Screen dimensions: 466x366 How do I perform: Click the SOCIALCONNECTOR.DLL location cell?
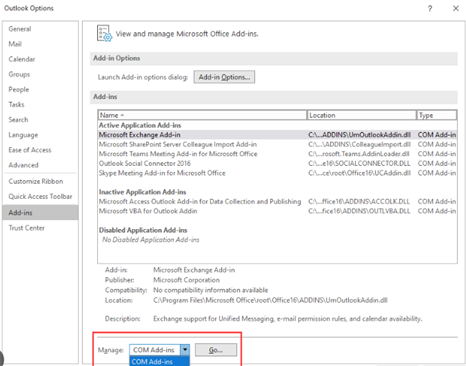coord(359,163)
